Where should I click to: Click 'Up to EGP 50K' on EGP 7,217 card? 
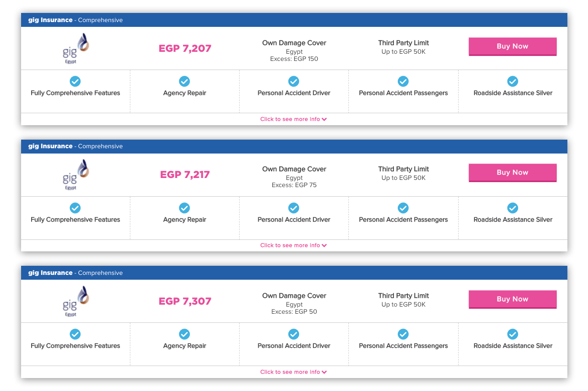[x=404, y=178]
